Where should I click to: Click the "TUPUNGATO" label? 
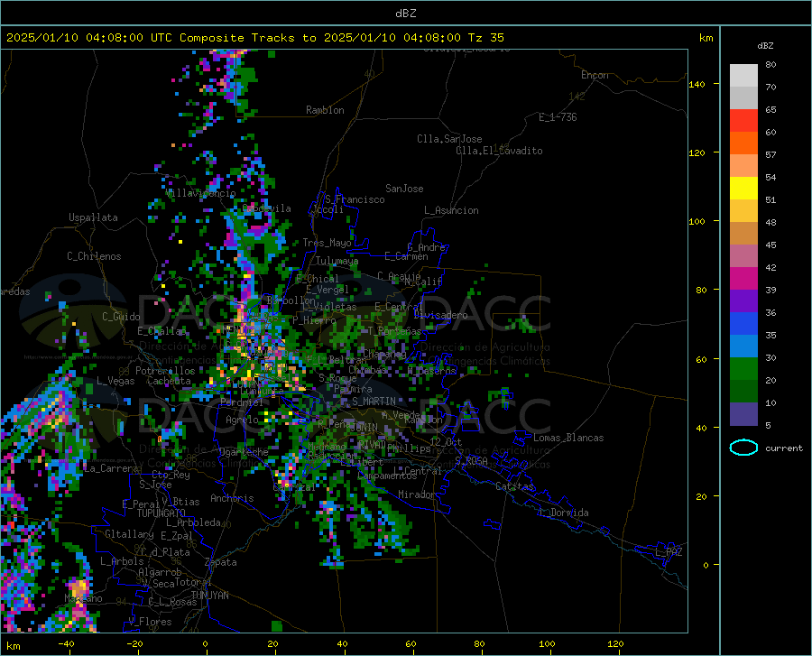tap(161, 513)
